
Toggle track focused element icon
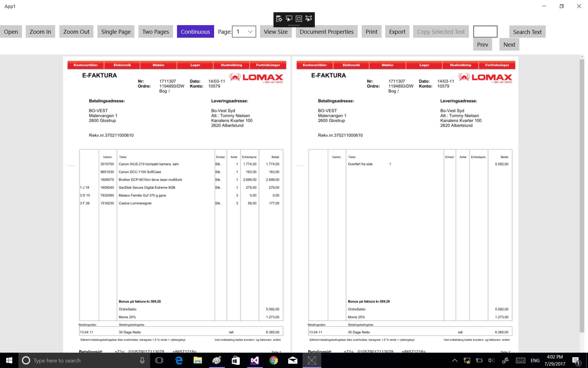pyautogui.click(x=309, y=19)
